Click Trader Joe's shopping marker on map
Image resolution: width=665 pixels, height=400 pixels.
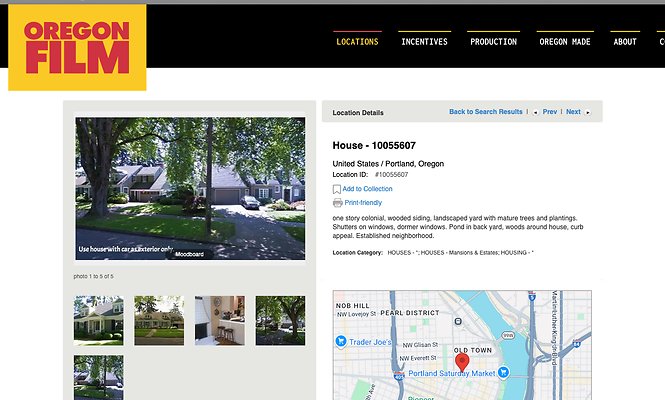tap(341, 341)
